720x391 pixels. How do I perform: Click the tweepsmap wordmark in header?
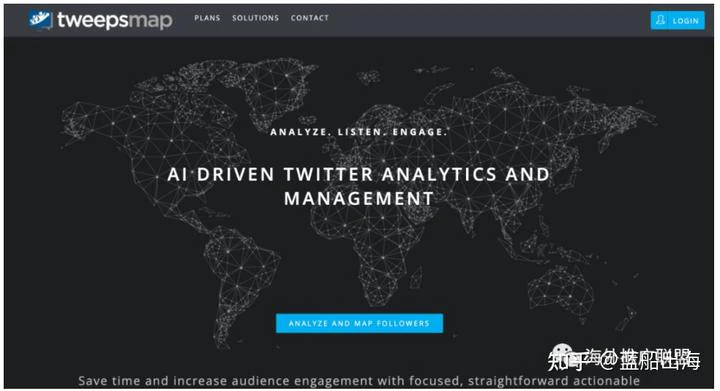[115, 21]
